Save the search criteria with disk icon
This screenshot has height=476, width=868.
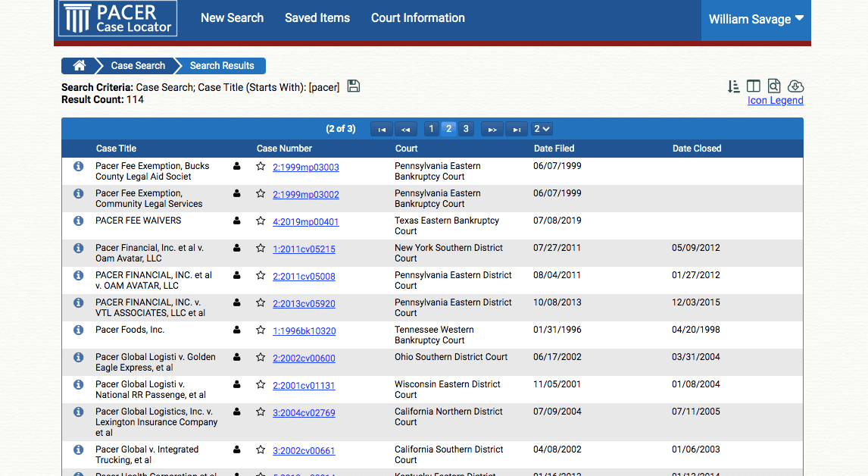(x=353, y=86)
